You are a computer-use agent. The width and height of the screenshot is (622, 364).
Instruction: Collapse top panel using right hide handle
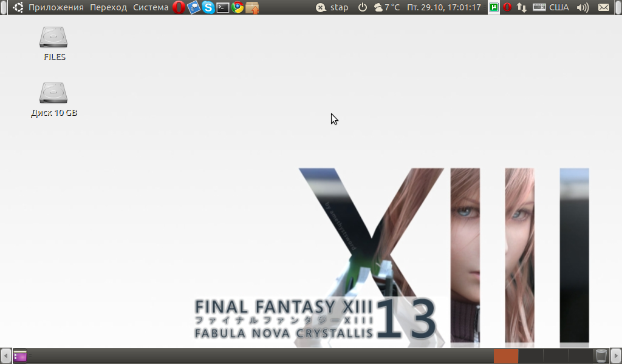pos(618,7)
